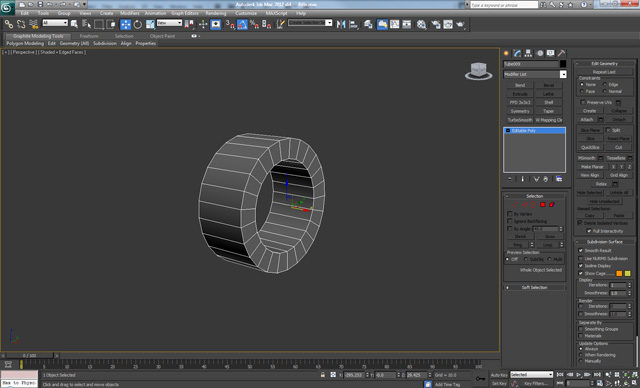Toggle the Isoline Display checkbox
640x388 pixels.
581,266
